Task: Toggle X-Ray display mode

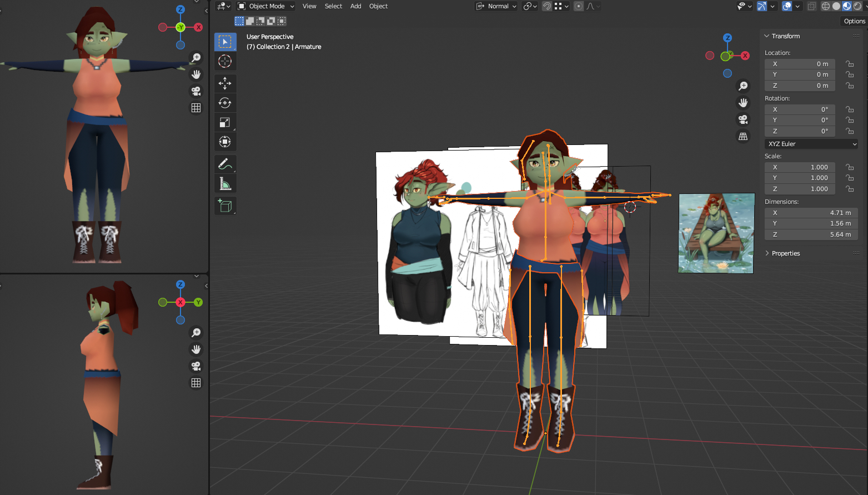Action: [x=811, y=6]
